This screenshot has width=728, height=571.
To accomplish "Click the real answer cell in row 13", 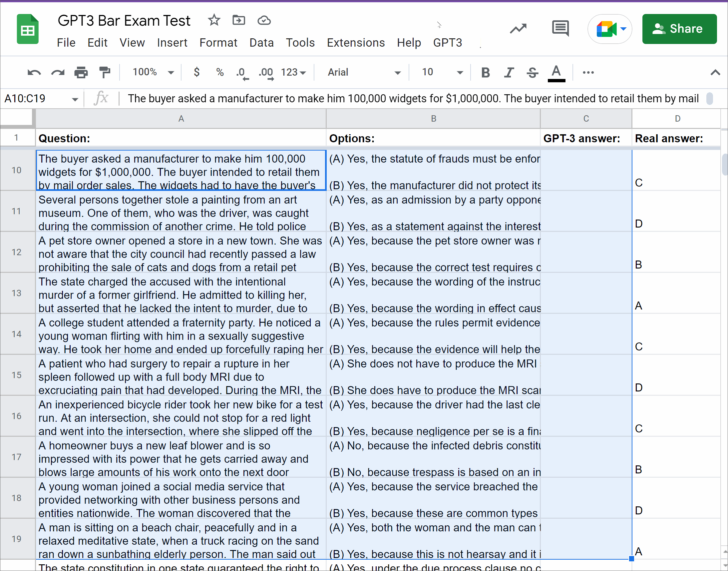I will 676,293.
